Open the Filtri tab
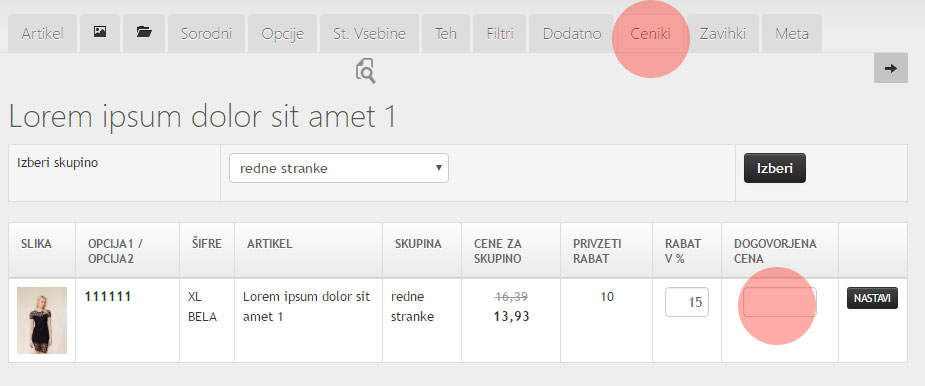Image resolution: width=925 pixels, height=386 pixels. tap(500, 33)
